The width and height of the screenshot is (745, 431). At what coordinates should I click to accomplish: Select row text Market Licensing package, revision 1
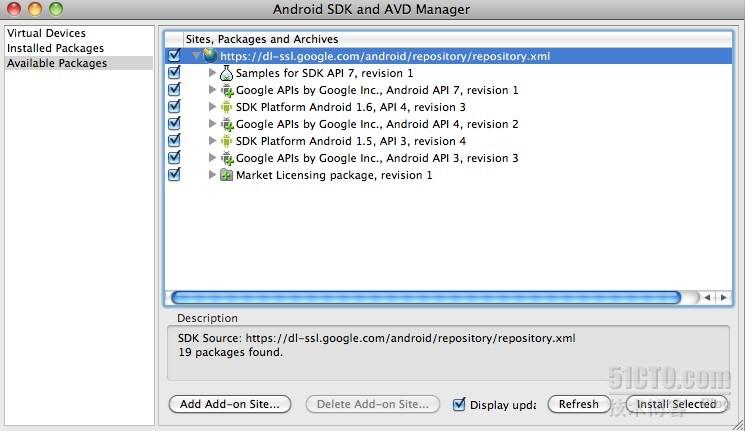point(334,175)
